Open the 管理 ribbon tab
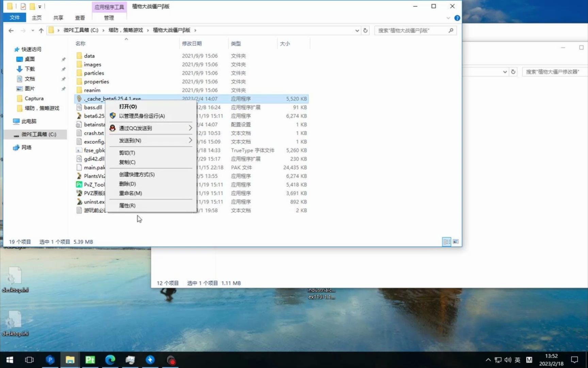This screenshot has height=368, width=588. [x=109, y=17]
